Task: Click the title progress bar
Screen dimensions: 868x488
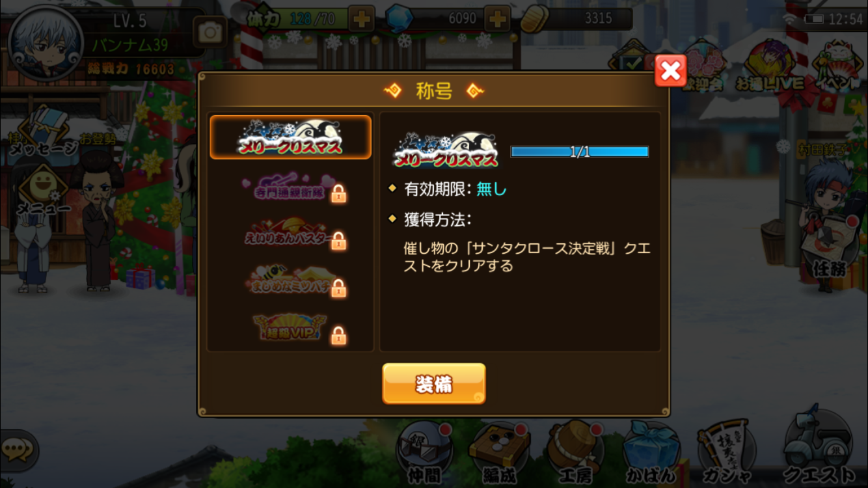Action: (x=580, y=152)
